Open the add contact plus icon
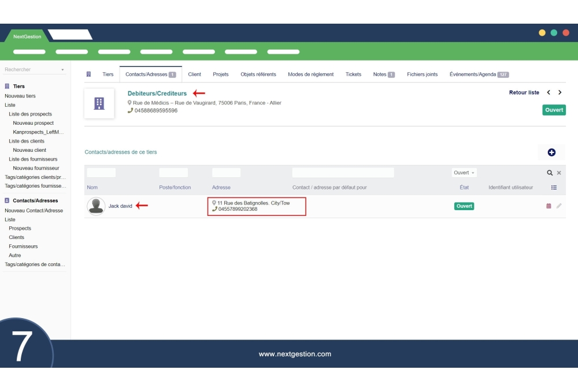 tap(552, 152)
